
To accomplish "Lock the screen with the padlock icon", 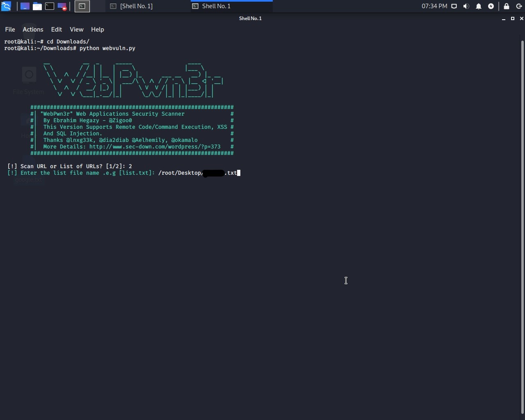I will 507,6.
